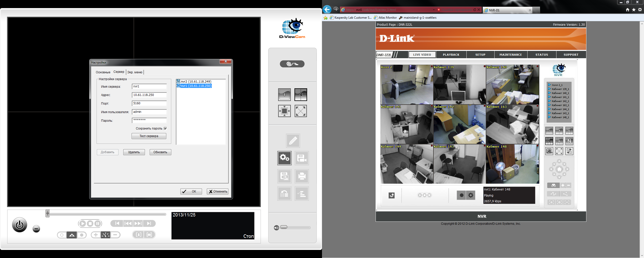Click the 'Обновить' button
This screenshot has width=644, height=258.
tap(160, 152)
